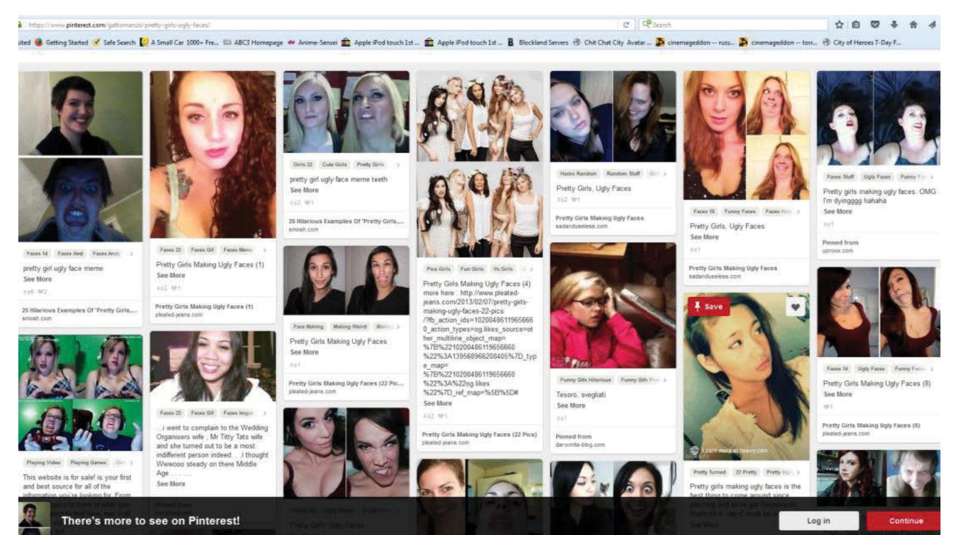This screenshot has width=980, height=535.
Task: Save the page to Pocket
Action: tap(876, 22)
